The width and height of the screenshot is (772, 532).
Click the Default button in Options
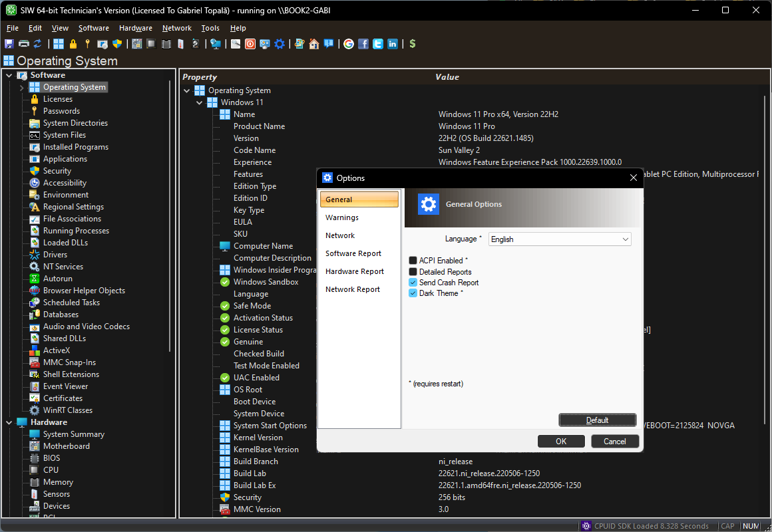coord(597,420)
